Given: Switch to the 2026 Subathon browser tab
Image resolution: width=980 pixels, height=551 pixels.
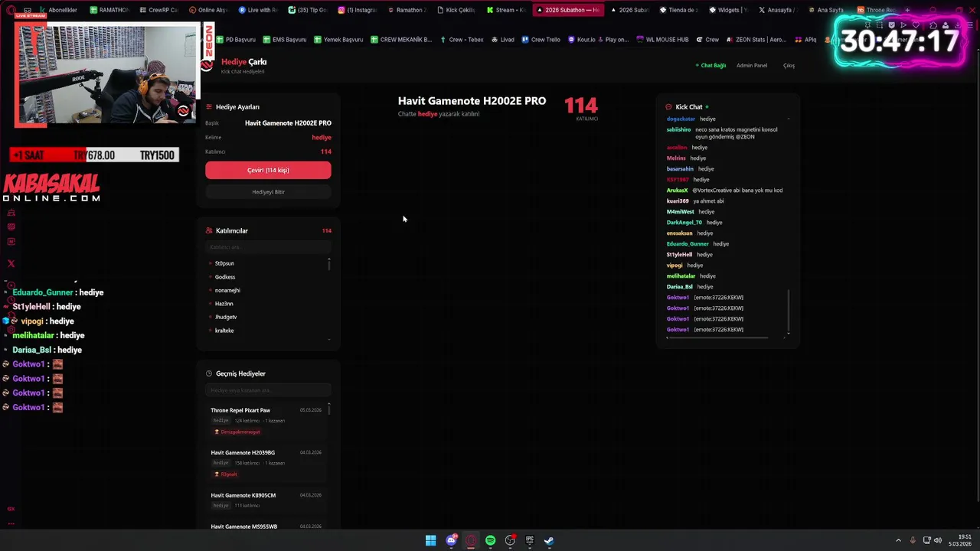Looking at the screenshot, I should [x=567, y=10].
